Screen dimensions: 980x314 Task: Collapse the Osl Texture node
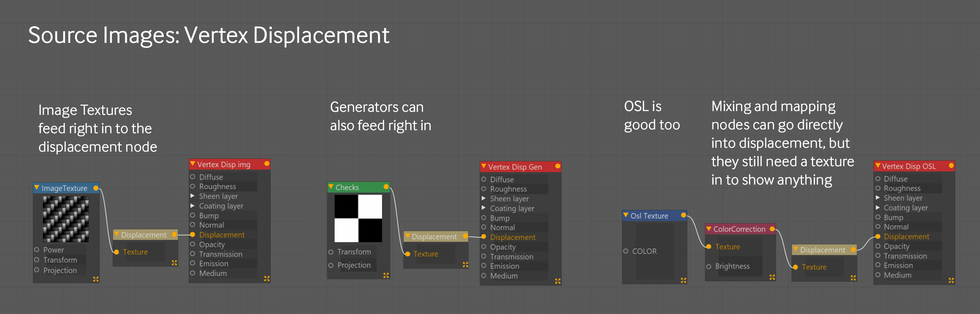(x=626, y=216)
